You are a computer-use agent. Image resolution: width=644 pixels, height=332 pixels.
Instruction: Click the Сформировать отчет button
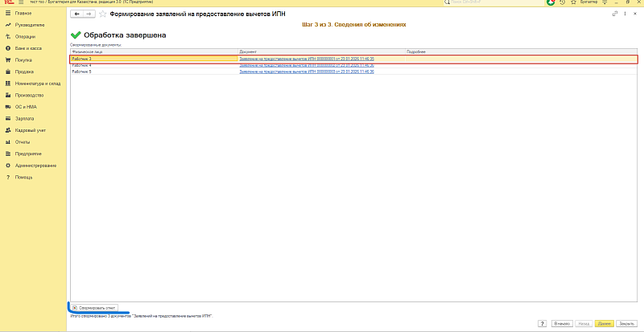coord(94,307)
